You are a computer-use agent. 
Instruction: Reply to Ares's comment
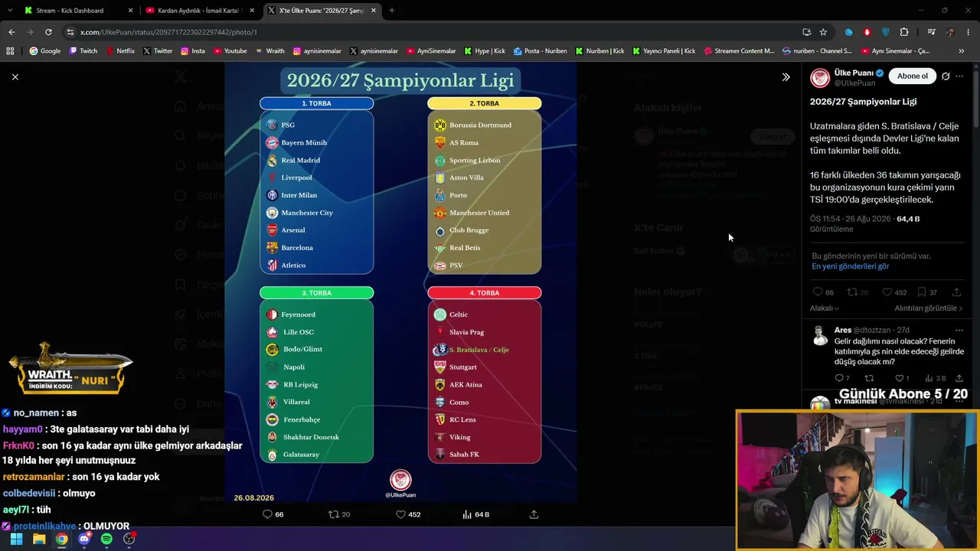point(839,378)
